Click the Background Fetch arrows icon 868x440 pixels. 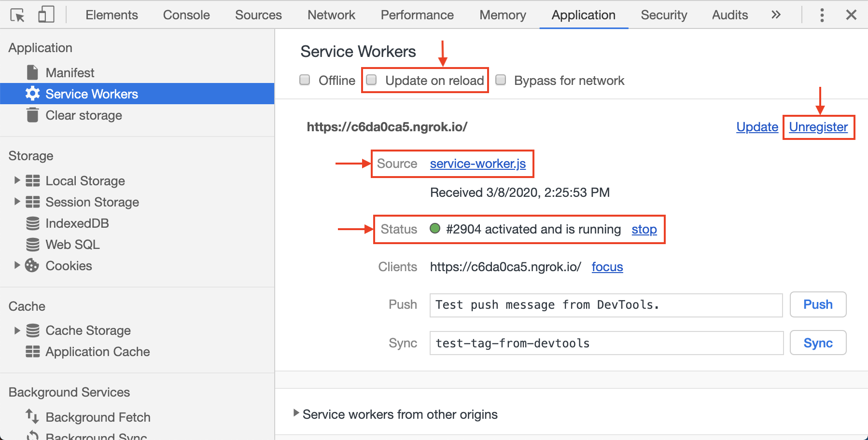coord(31,417)
